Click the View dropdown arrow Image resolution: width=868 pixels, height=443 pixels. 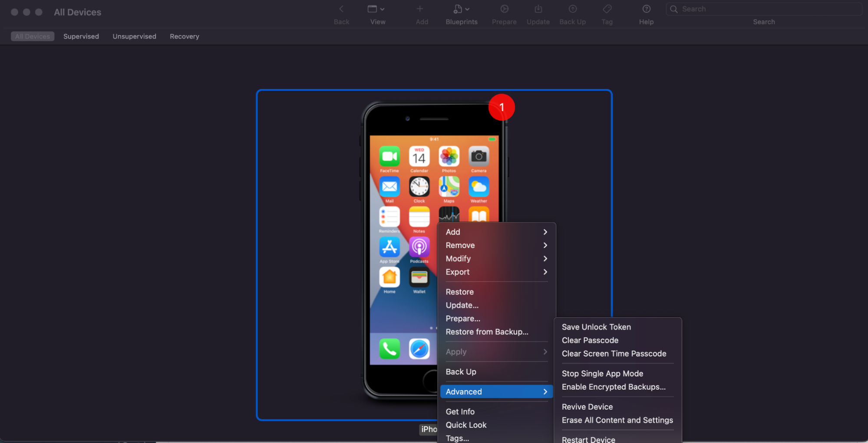382,9
